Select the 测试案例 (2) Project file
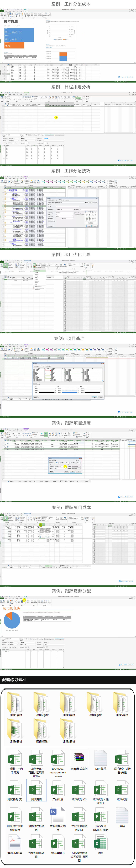 [15, 790]
